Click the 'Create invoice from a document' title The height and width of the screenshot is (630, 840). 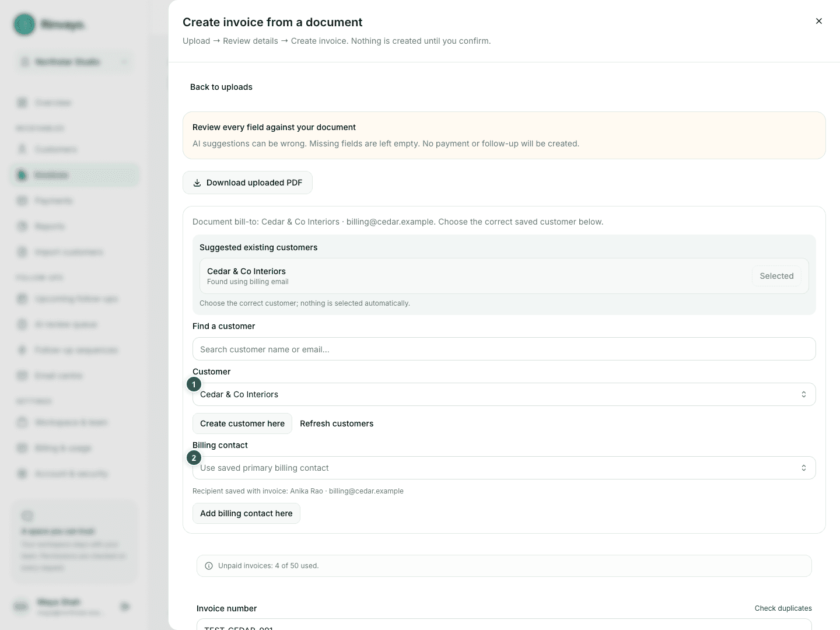[x=272, y=22]
